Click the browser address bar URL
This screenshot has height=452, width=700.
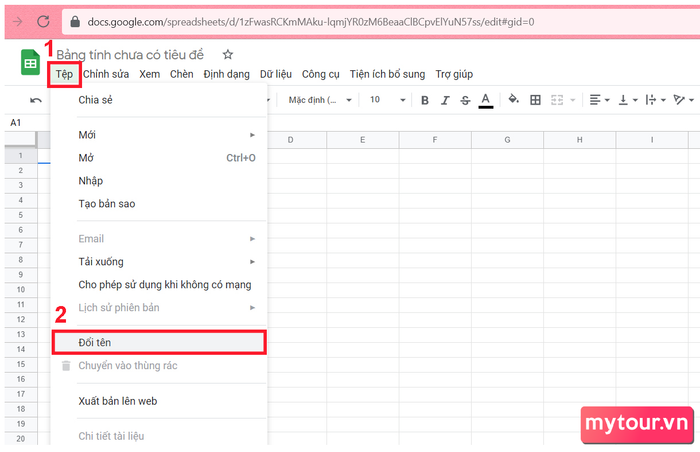pyautogui.click(x=311, y=21)
